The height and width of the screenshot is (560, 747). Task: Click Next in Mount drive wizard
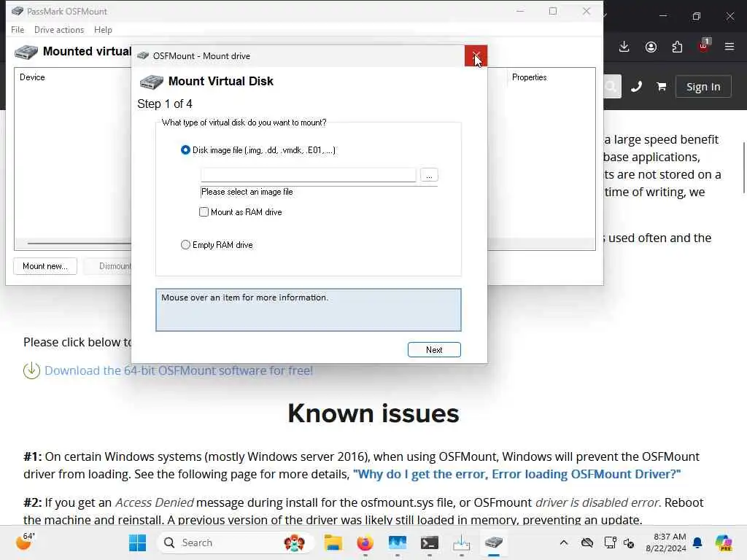(x=434, y=349)
